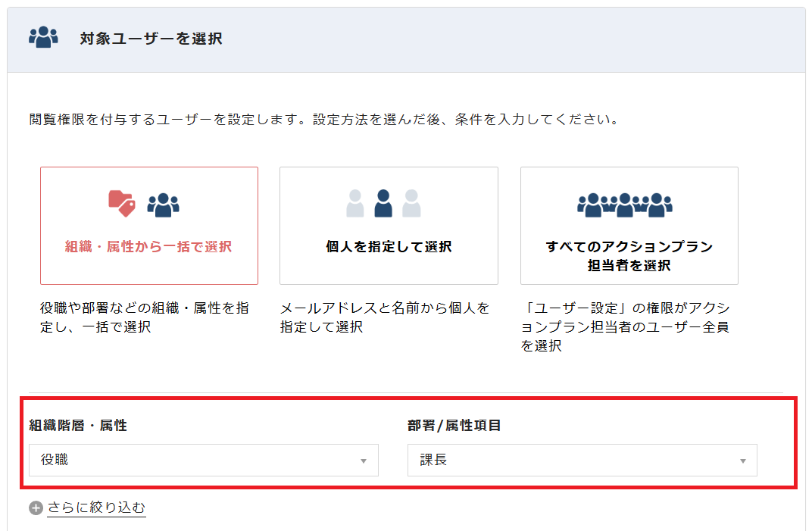Click the navy people icon beside the folder tag
The width and height of the screenshot is (812, 531).
(163, 203)
